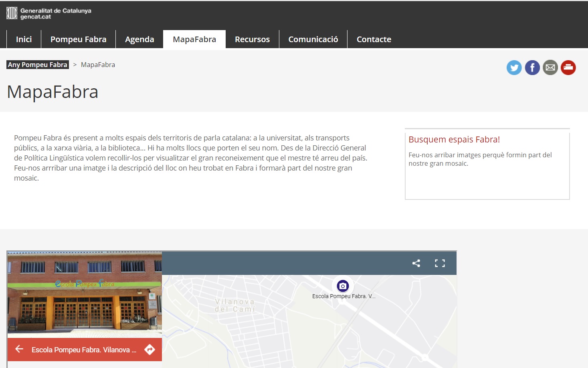Print the page with red printer icon
588x368 pixels.
click(x=568, y=68)
